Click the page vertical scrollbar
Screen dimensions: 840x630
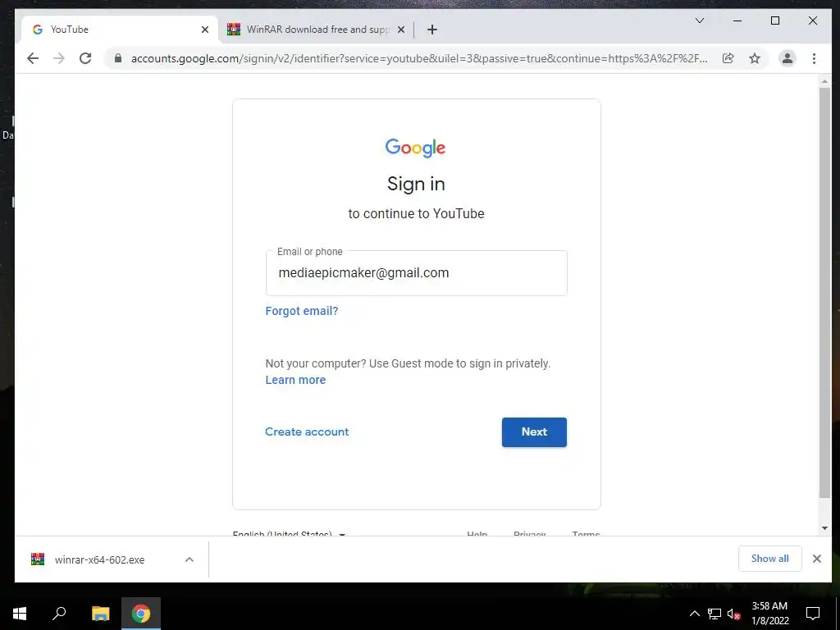[x=824, y=292]
